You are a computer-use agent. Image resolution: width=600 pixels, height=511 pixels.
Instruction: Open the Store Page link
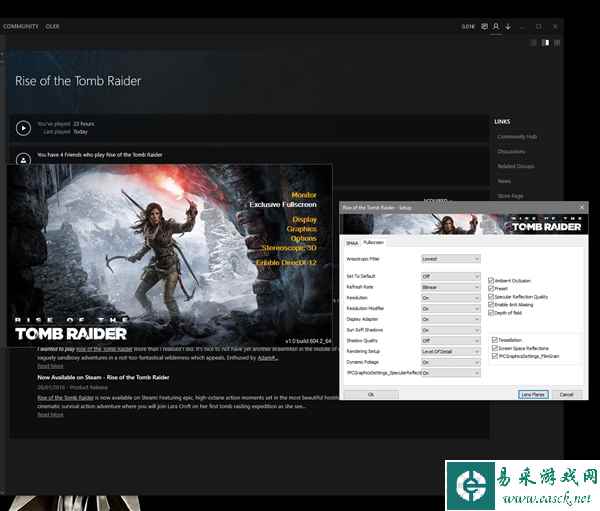click(510, 196)
